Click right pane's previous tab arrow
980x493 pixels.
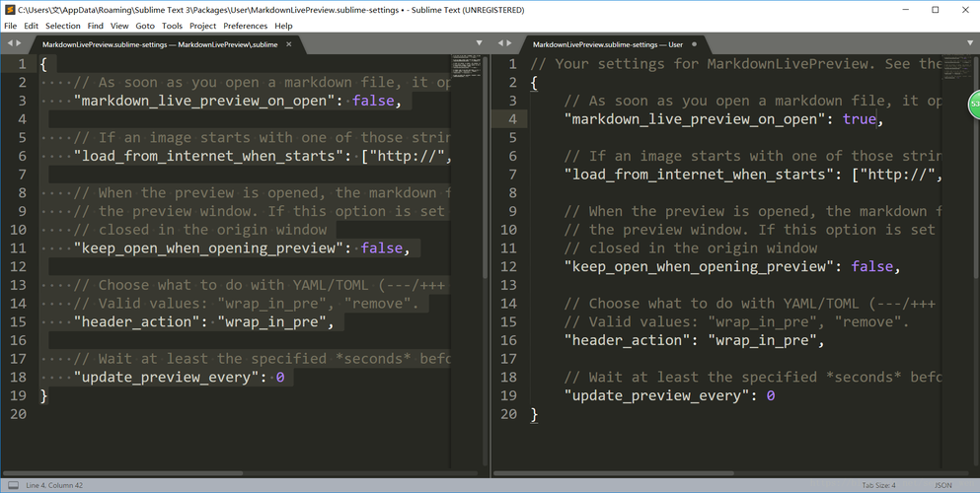click(x=499, y=44)
